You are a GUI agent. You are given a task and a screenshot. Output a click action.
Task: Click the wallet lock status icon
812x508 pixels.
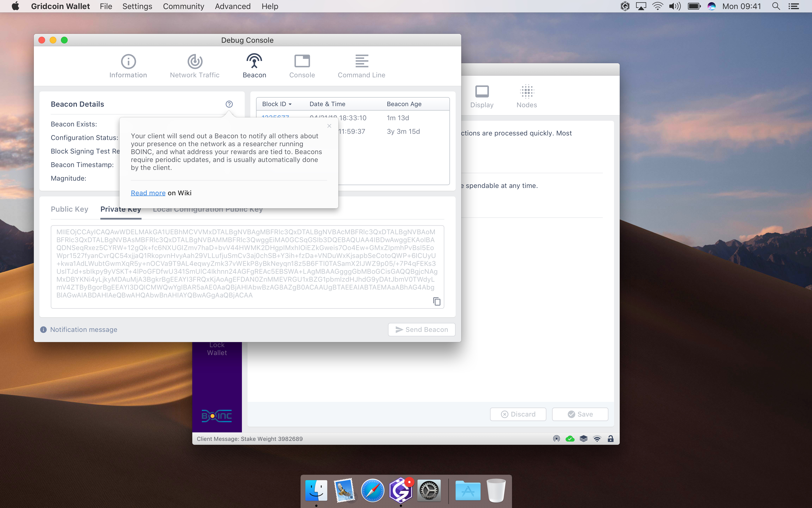click(610, 438)
